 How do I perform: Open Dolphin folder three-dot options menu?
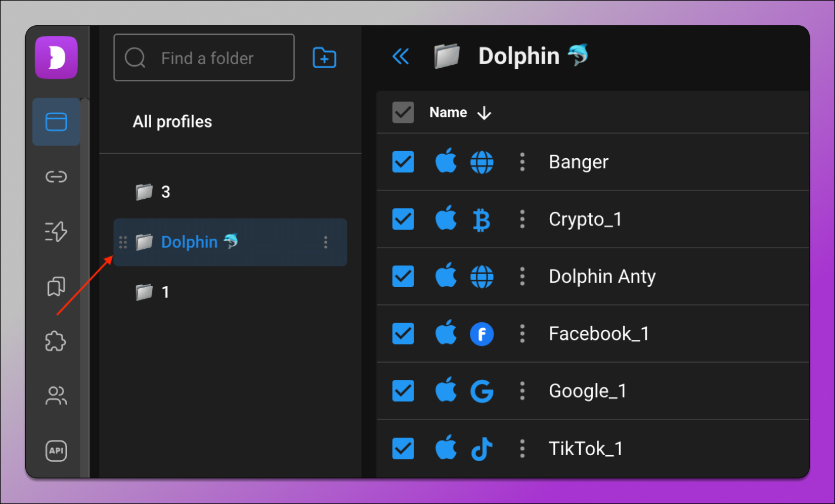[326, 242]
